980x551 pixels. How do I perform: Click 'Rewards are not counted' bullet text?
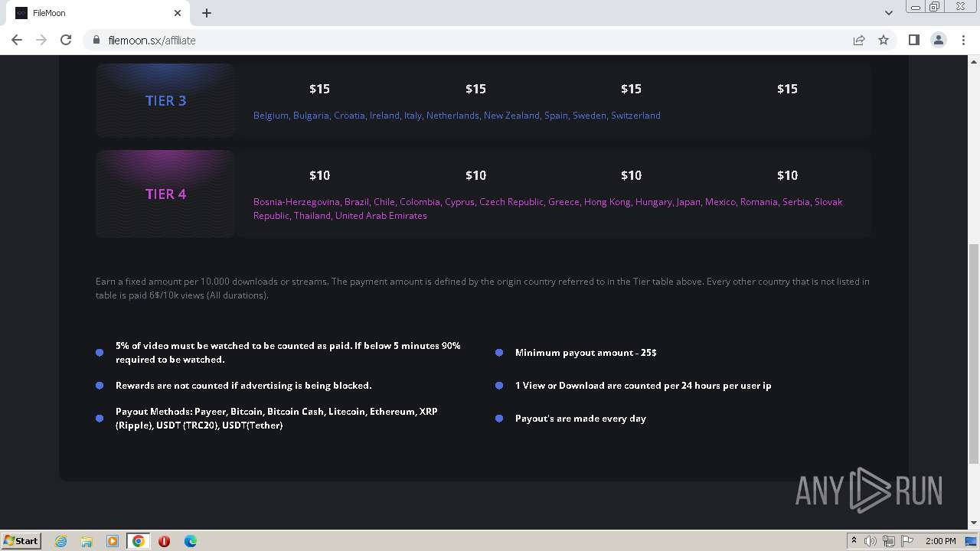243,386
